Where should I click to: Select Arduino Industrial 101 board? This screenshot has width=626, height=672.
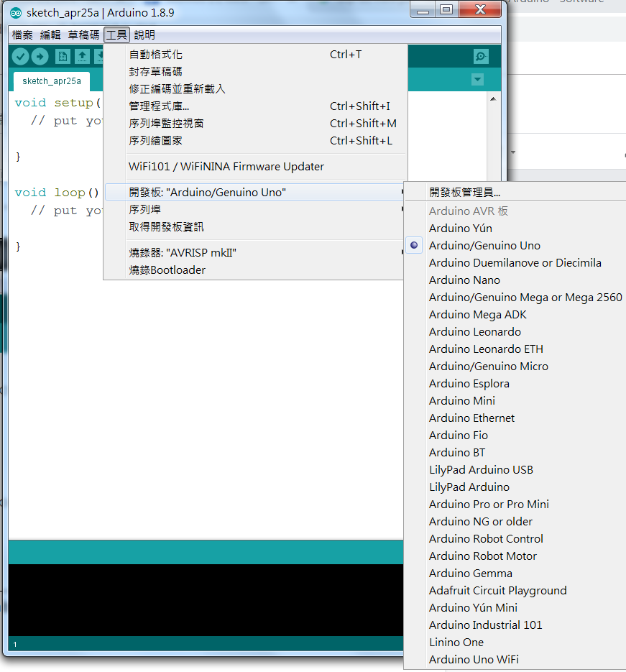(515, 625)
